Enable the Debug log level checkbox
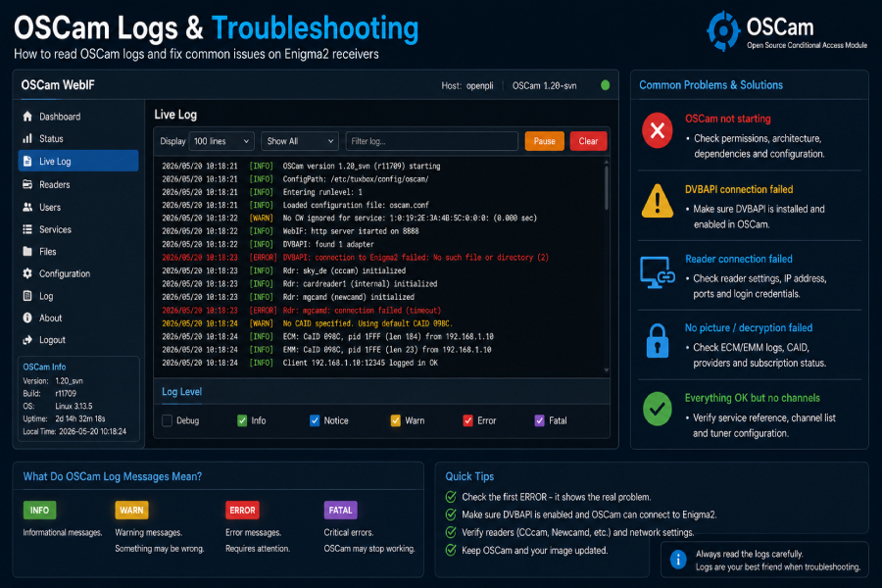Viewport: 882px width, 588px height. [167, 420]
